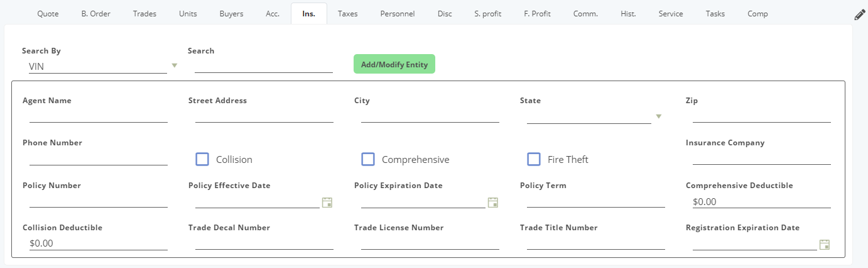The height and width of the screenshot is (268, 868).
Task: Click into the Agent Name field
Action: 99,115
